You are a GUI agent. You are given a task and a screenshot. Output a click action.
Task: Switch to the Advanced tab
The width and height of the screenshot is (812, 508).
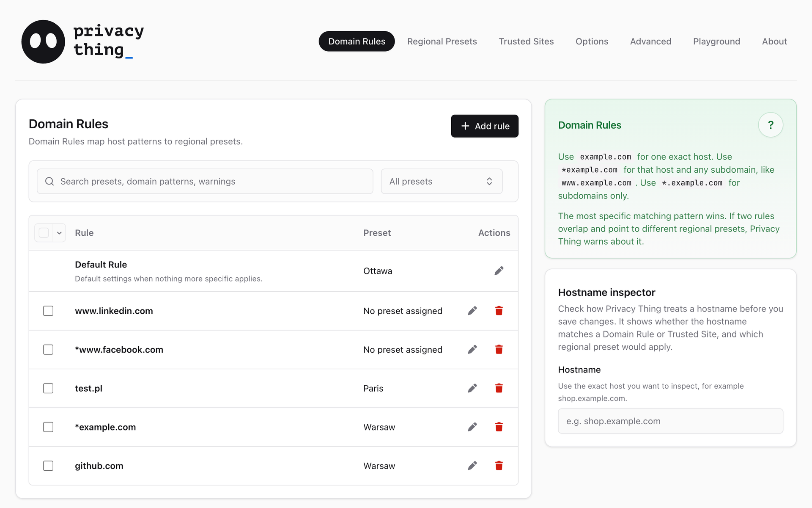[650, 41]
